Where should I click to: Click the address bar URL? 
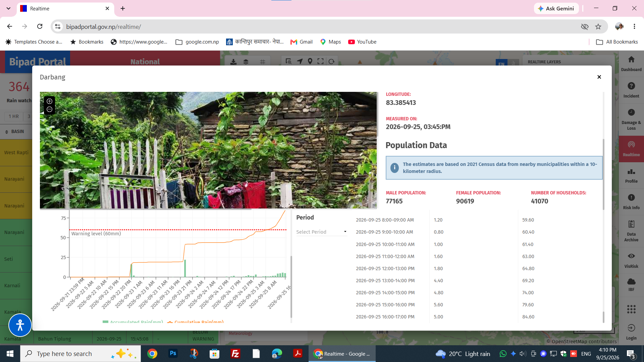click(103, 26)
